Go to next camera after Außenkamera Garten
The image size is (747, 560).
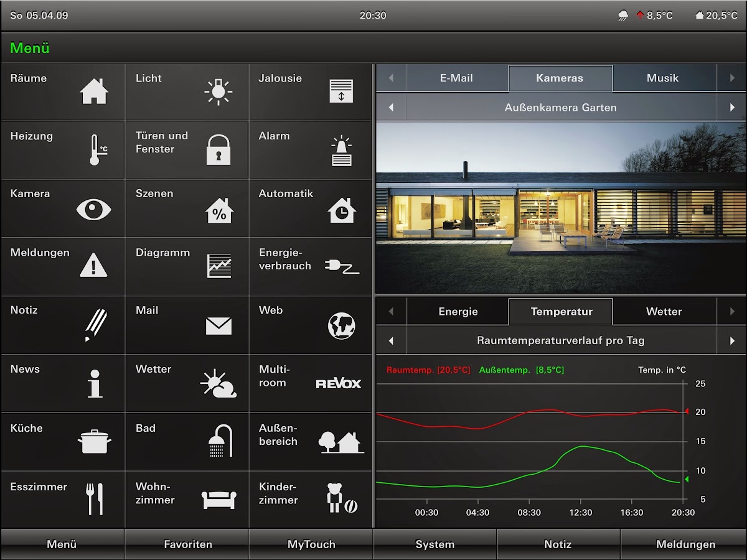[732, 108]
